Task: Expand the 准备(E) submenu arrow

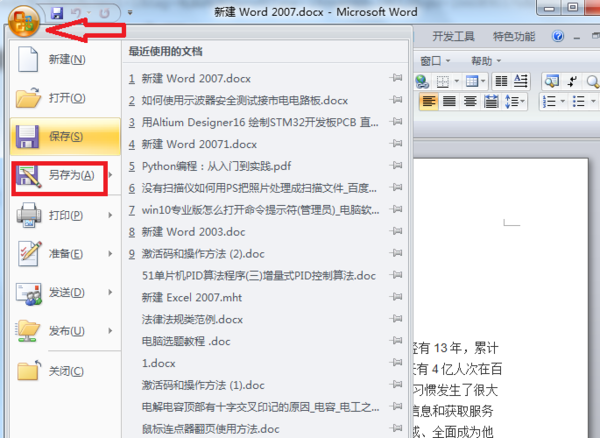Action: [110, 254]
